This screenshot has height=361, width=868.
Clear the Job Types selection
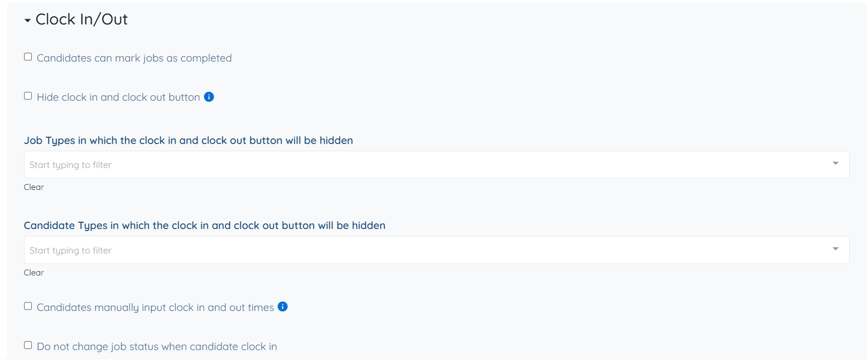(34, 187)
